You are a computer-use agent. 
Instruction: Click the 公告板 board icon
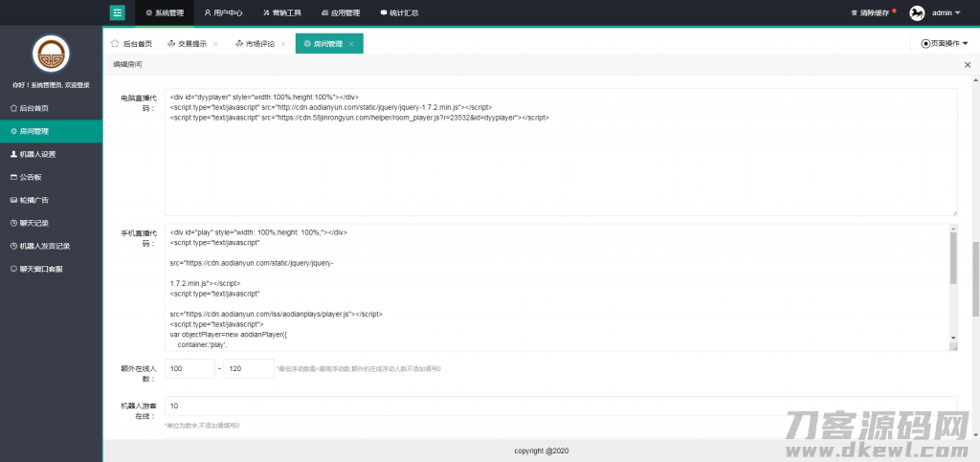[x=13, y=177]
